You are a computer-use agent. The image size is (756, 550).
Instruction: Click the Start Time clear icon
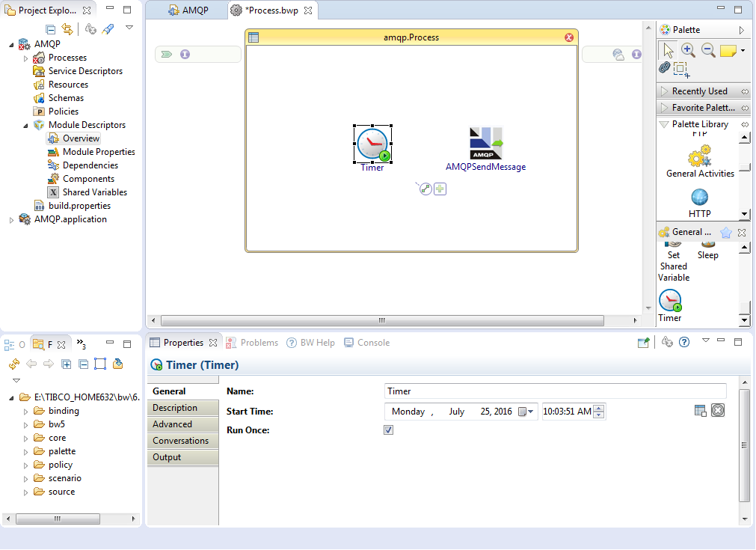tap(718, 410)
